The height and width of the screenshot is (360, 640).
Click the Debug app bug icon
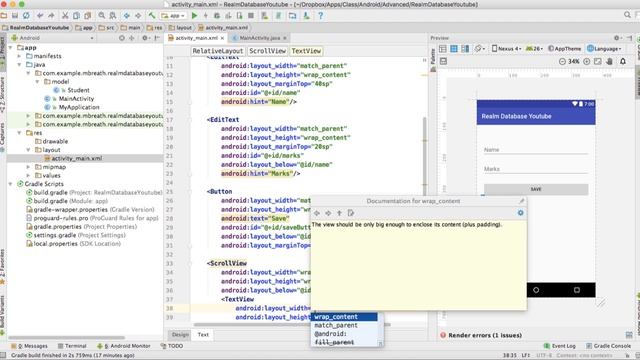(x=217, y=16)
